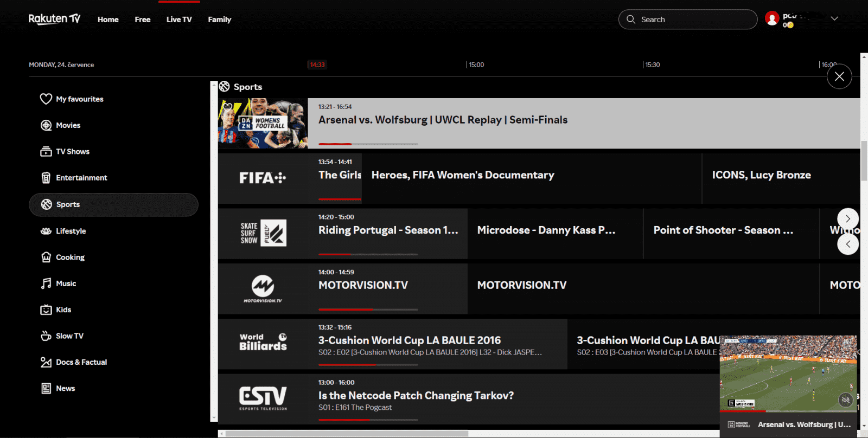Click the 14:33 current time marker
The width and height of the screenshot is (868, 438).
[x=317, y=65]
